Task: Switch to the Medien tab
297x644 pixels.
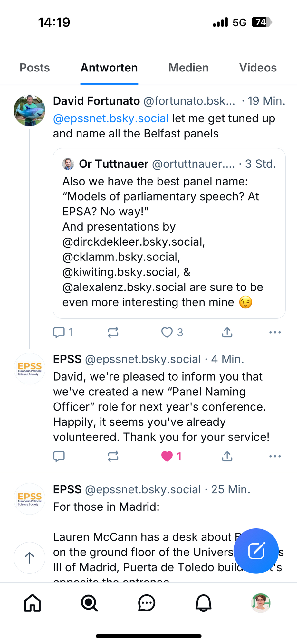Action: pyautogui.click(x=188, y=68)
